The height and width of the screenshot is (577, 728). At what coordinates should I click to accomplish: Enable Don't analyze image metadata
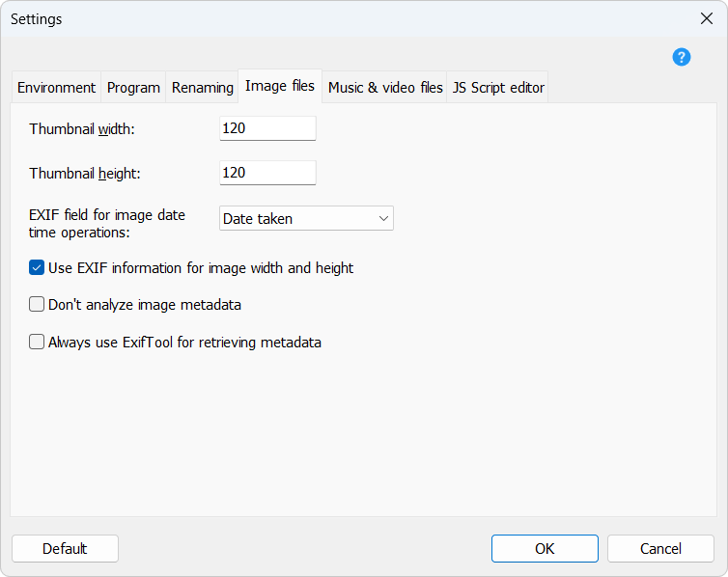click(38, 305)
